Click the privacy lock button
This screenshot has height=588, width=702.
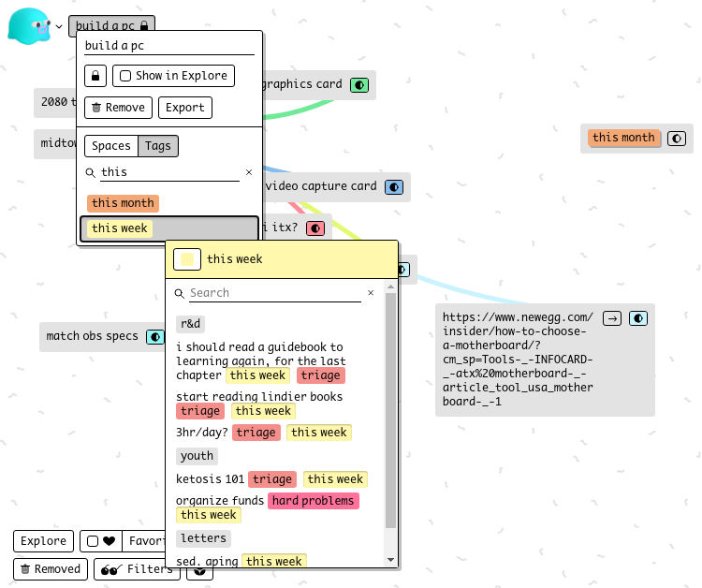click(x=95, y=76)
